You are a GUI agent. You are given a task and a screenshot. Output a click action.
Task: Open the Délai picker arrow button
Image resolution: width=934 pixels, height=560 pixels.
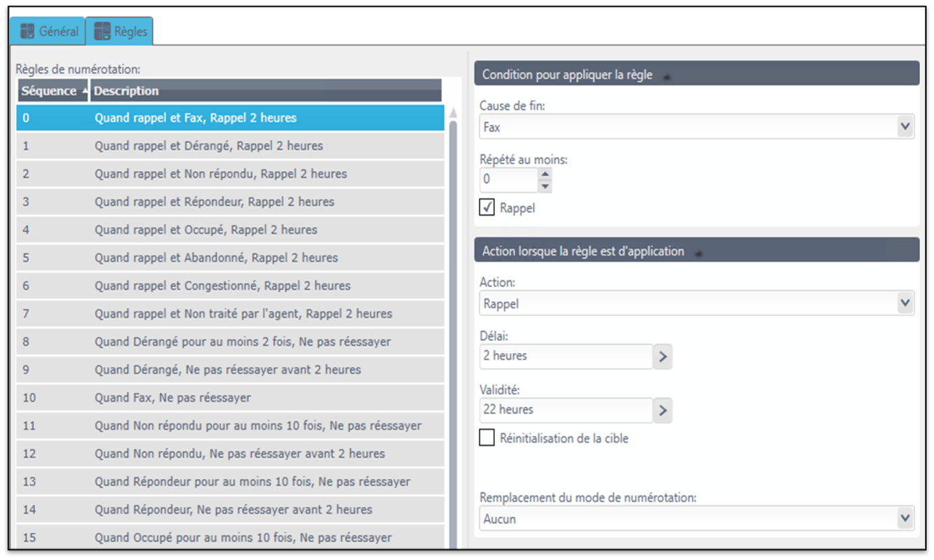coord(663,356)
